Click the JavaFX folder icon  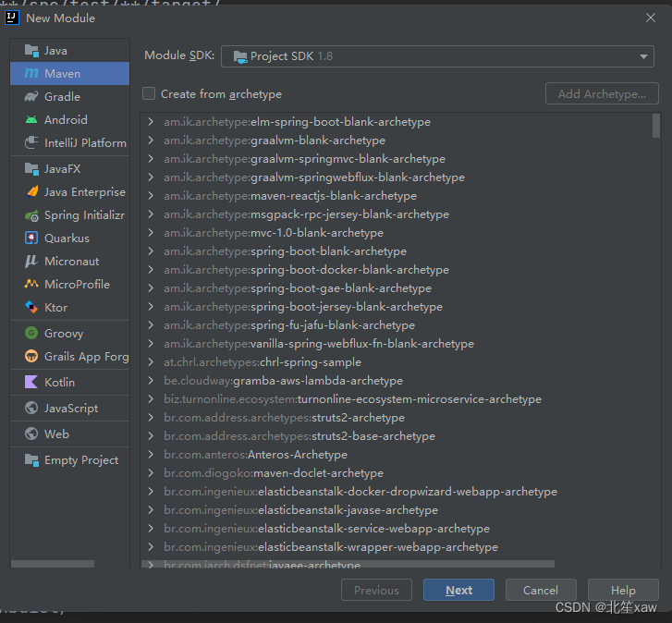click(x=31, y=169)
